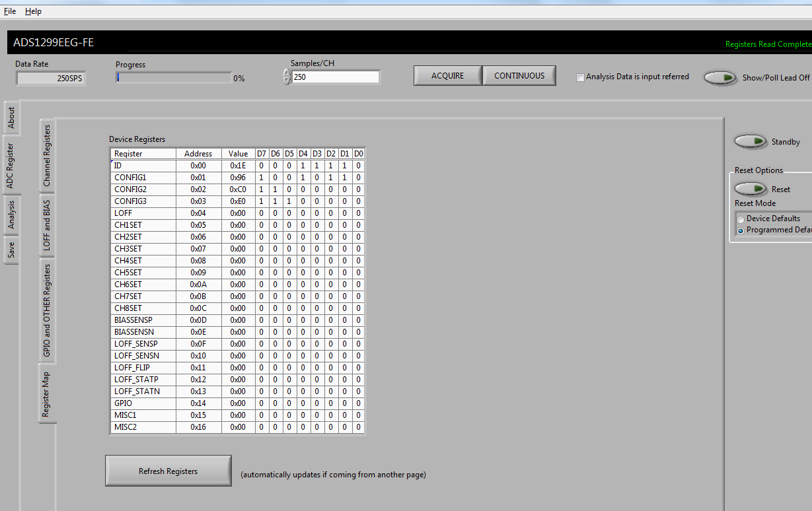812x511 pixels.
Task: Click the Registers Read Complete status
Action: 768,44
